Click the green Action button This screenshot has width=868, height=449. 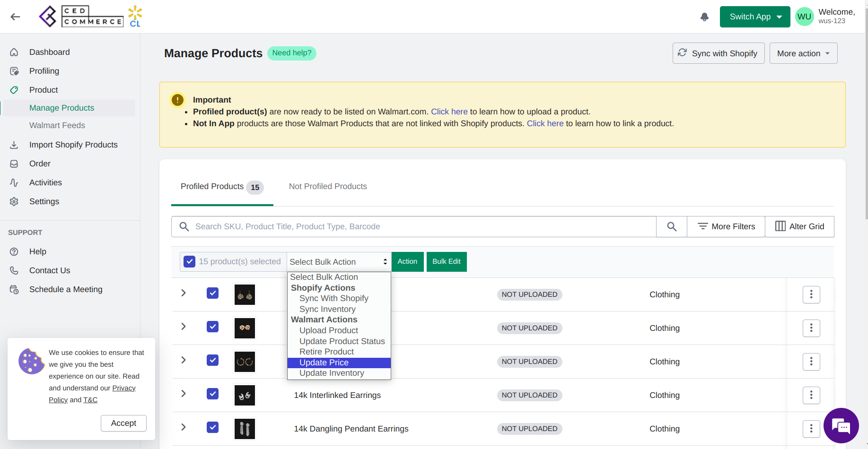[407, 262]
